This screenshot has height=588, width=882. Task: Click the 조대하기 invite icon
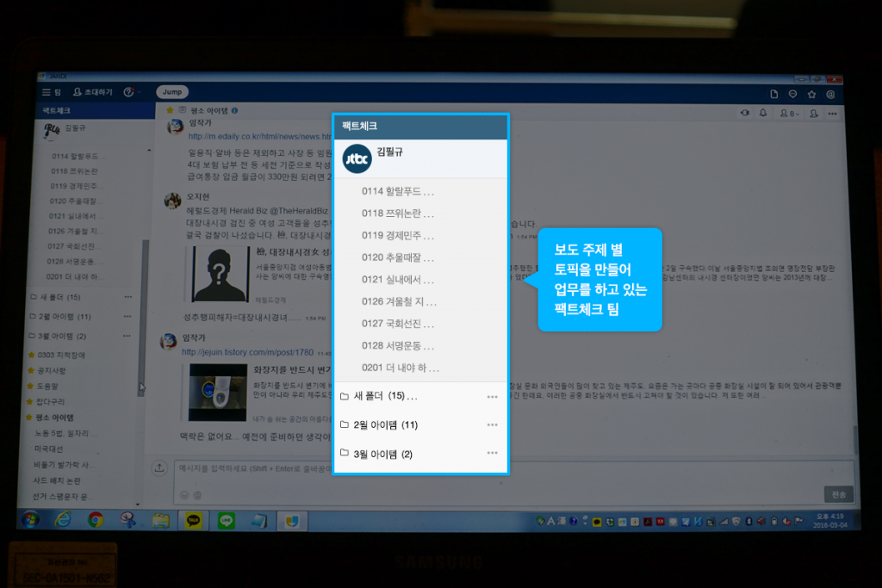tap(78, 91)
